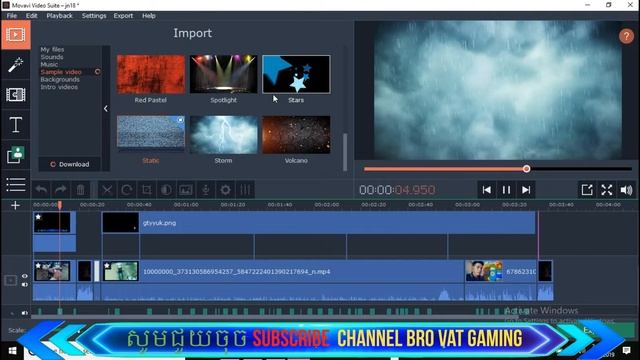Select Sounds category

52,57
